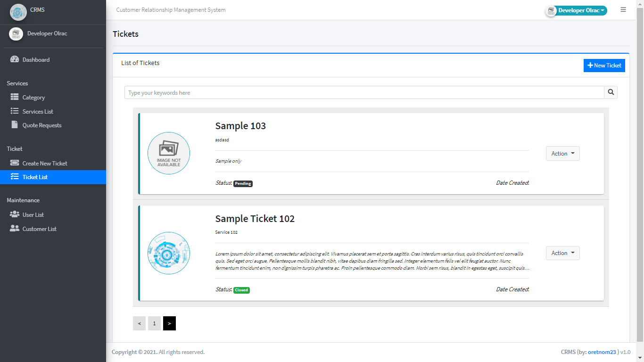Open Services List in sidebar
The width and height of the screenshot is (644, 362).
pyautogui.click(x=53, y=112)
